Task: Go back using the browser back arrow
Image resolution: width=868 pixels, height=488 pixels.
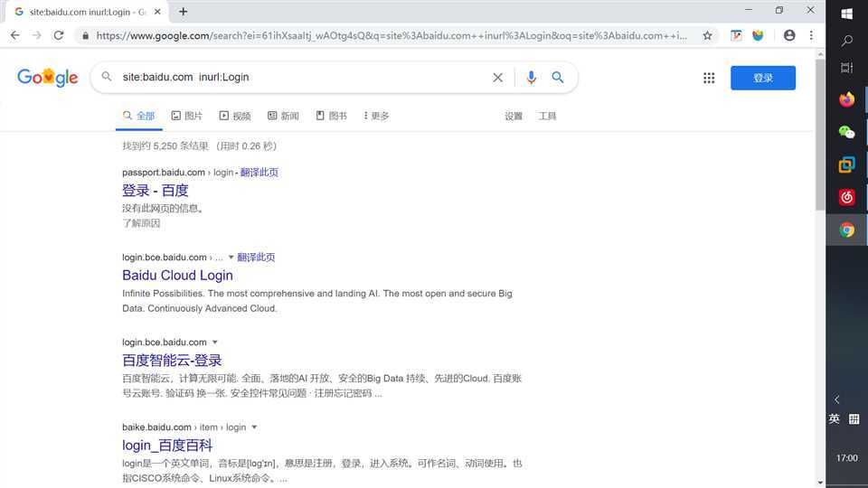Action: [x=15, y=35]
